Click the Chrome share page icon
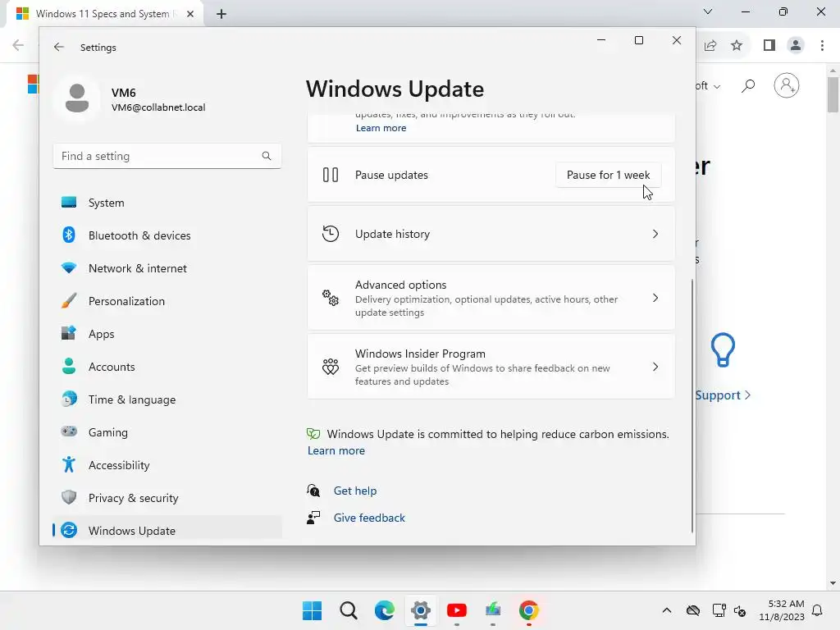This screenshot has width=840, height=630. pos(710,46)
